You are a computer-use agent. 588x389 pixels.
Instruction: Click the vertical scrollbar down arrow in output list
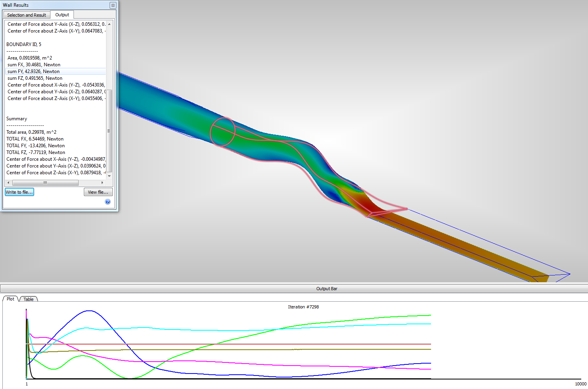pyautogui.click(x=109, y=176)
